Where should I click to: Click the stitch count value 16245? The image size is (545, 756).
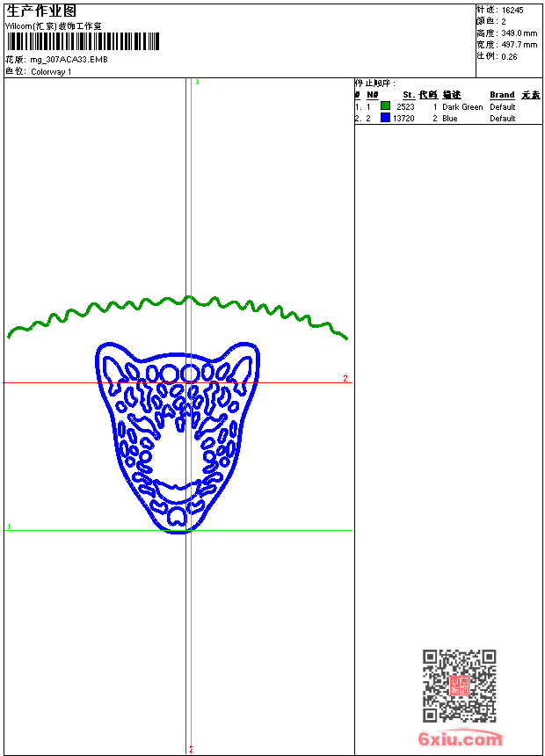click(512, 10)
